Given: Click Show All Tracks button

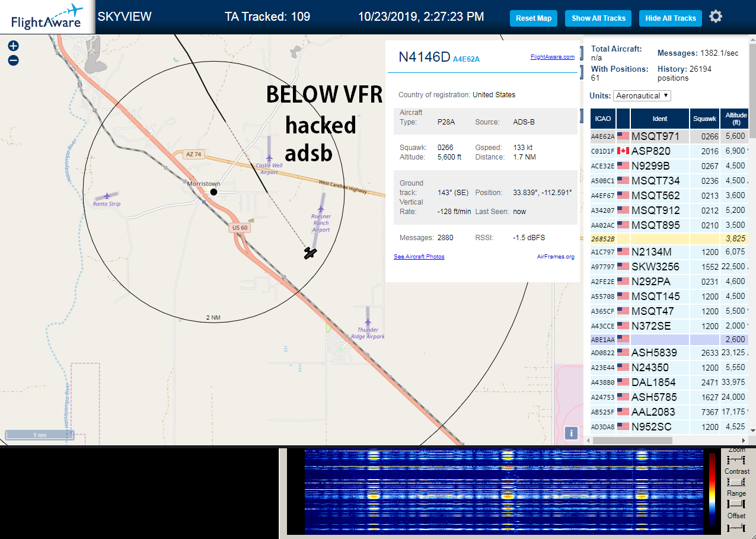Looking at the screenshot, I should 598,18.
